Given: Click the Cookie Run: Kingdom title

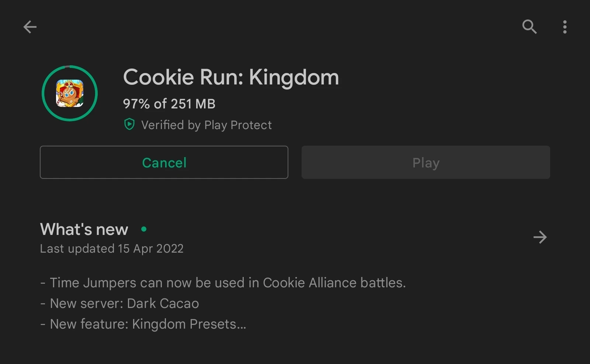Looking at the screenshot, I should pos(231,77).
